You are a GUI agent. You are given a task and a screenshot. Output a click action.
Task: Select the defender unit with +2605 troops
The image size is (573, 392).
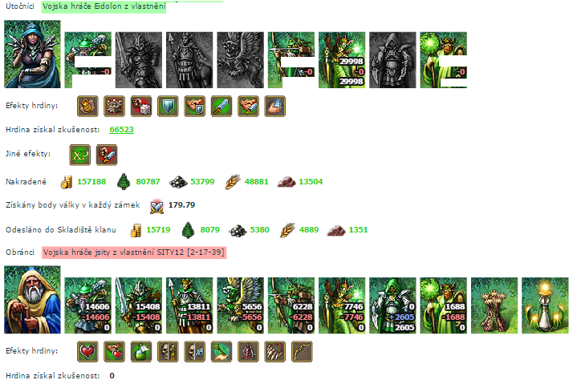(392, 305)
